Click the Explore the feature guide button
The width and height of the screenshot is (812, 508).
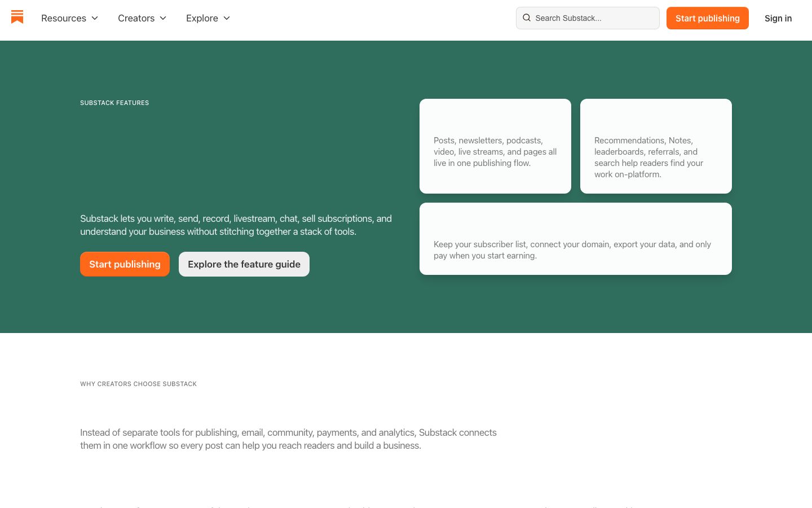pos(244,264)
